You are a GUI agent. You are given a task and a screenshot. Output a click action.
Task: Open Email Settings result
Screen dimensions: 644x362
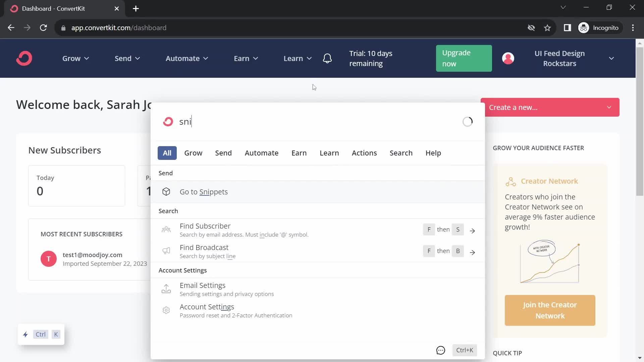point(318,289)
